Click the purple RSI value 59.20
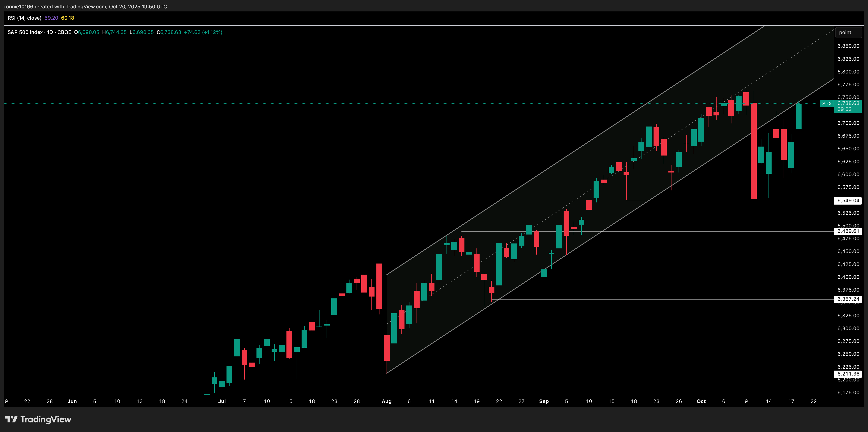Viewport: 868px width, 432px height. point(51,18)
